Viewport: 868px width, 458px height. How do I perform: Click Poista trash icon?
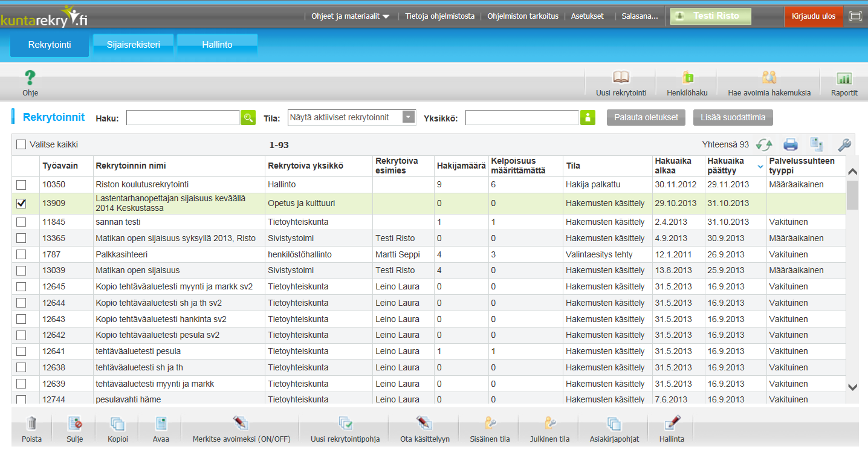click(32, 424)
